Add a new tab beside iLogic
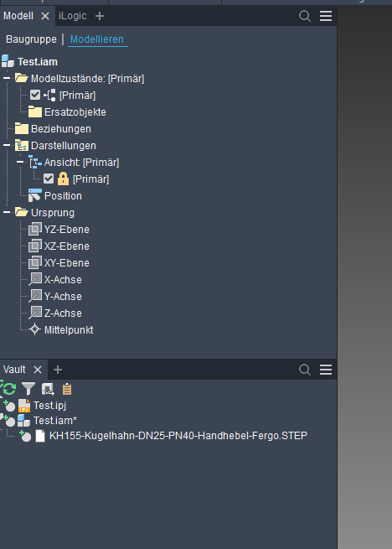 click(100, 16)
